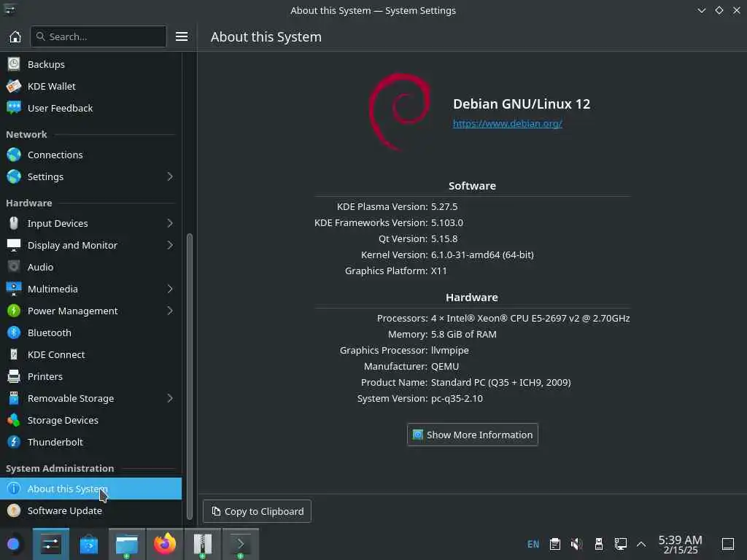Image resolution: width=747 pixels, height=560 pixels.
Task: Open the debian.org website link
Action: [508, 124]
